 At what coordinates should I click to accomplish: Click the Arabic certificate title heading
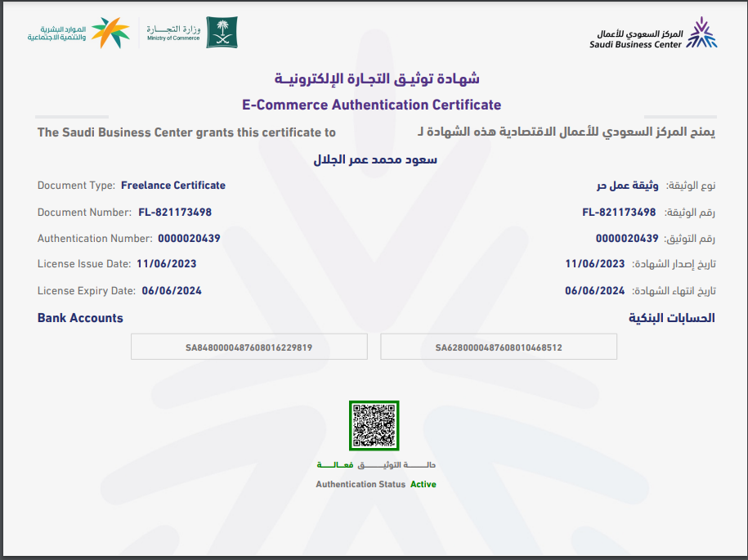(377, 79)
